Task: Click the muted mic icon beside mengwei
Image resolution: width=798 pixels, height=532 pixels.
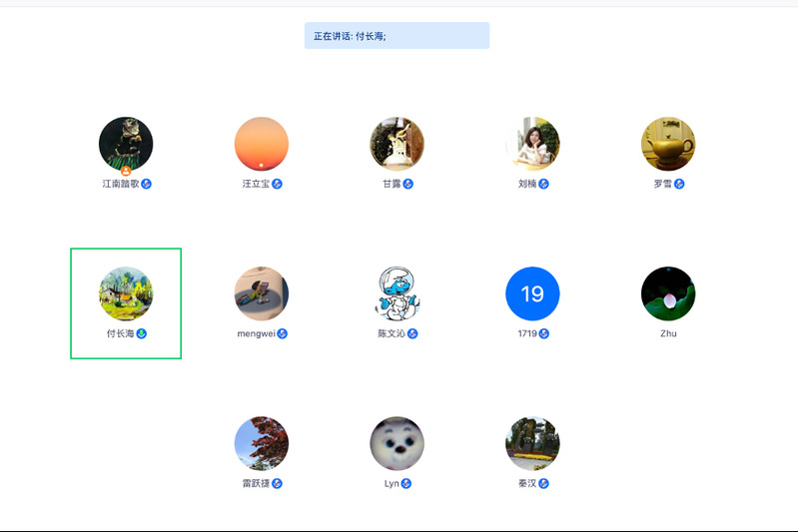Action: tap(282, 333)
